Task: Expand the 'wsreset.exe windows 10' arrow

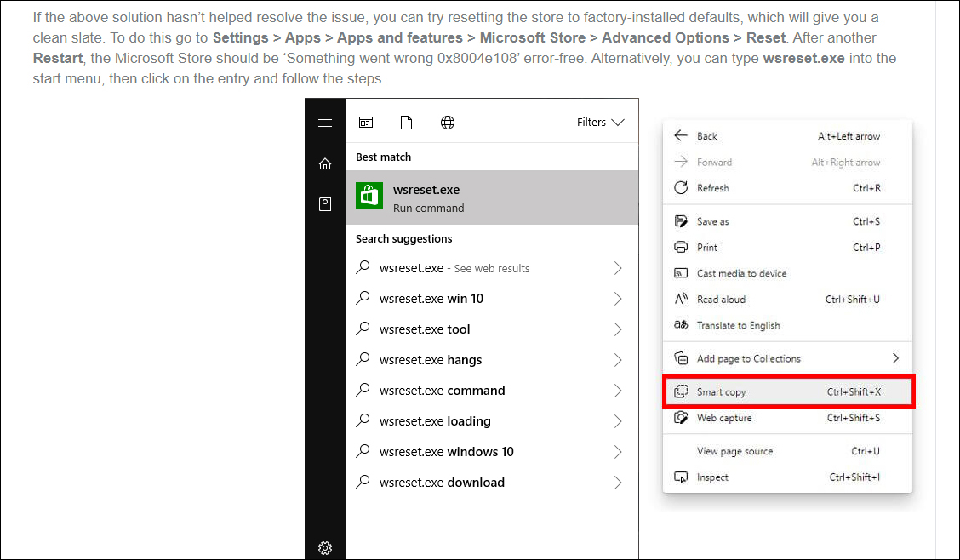Action: tap(618, 452)
